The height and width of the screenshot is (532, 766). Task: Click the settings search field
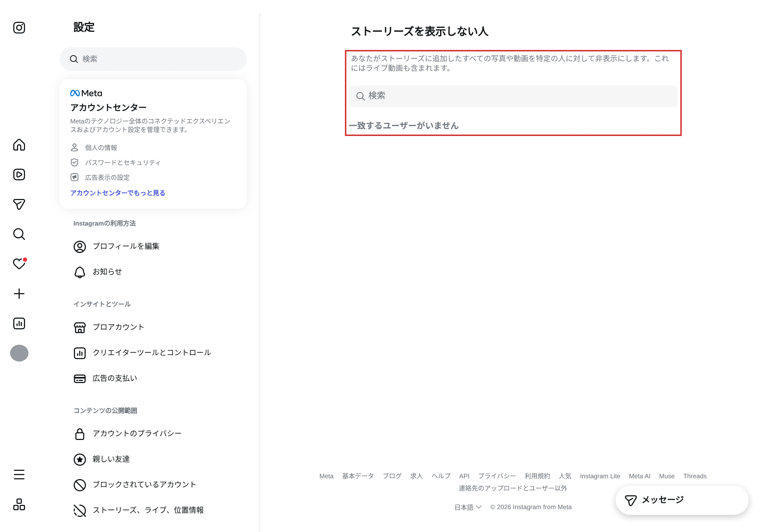153,59
